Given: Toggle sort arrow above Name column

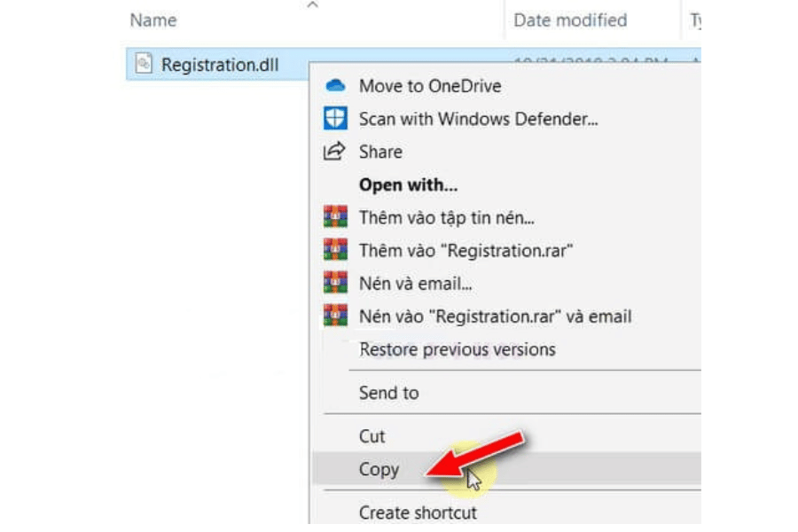Looking at the screenshot, I should point(311,6).
